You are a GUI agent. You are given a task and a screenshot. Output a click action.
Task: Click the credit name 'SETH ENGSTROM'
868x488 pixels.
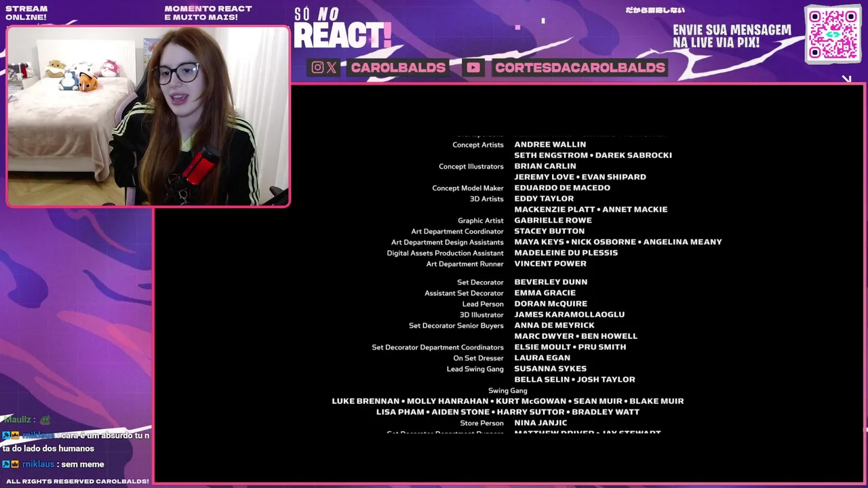point(551,155)
